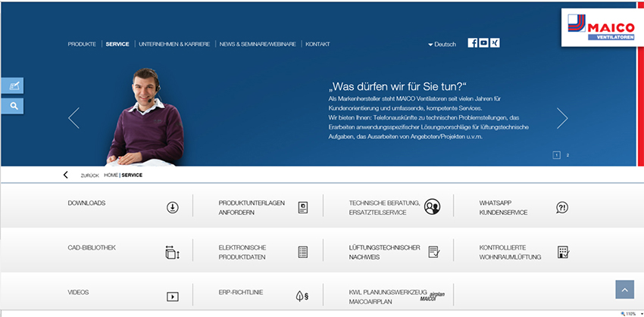Open Produktunterlagen anfordern link

[x=252, y=208]
